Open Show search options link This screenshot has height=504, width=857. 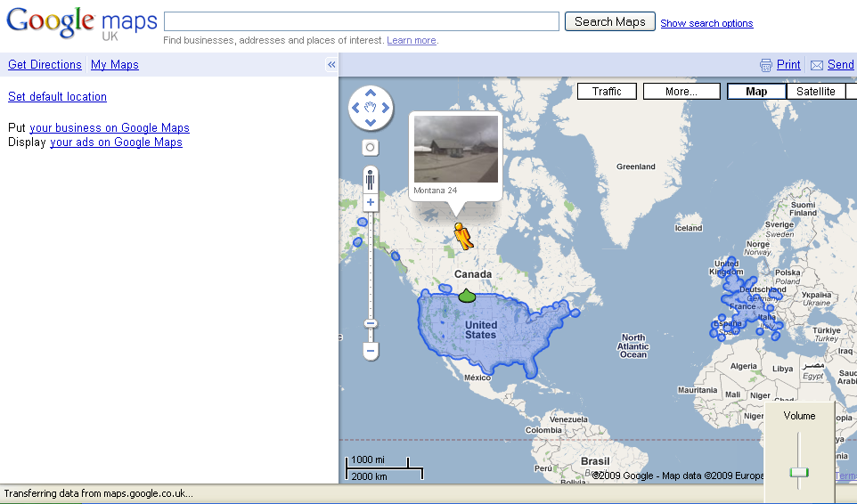click(x=706, y=23)
